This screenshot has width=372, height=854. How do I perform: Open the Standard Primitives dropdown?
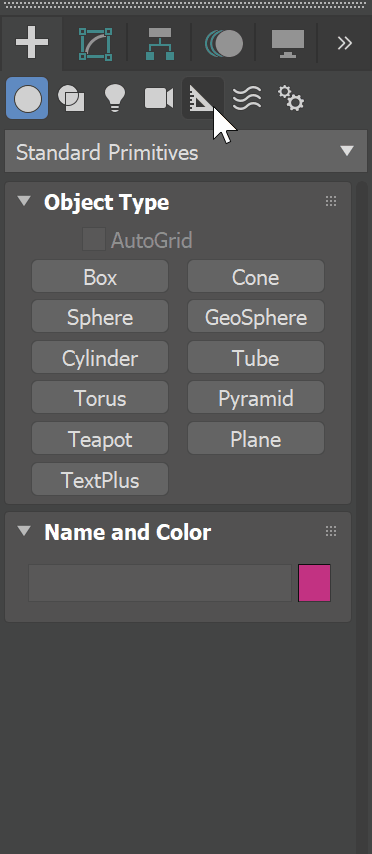click(186, 152)
